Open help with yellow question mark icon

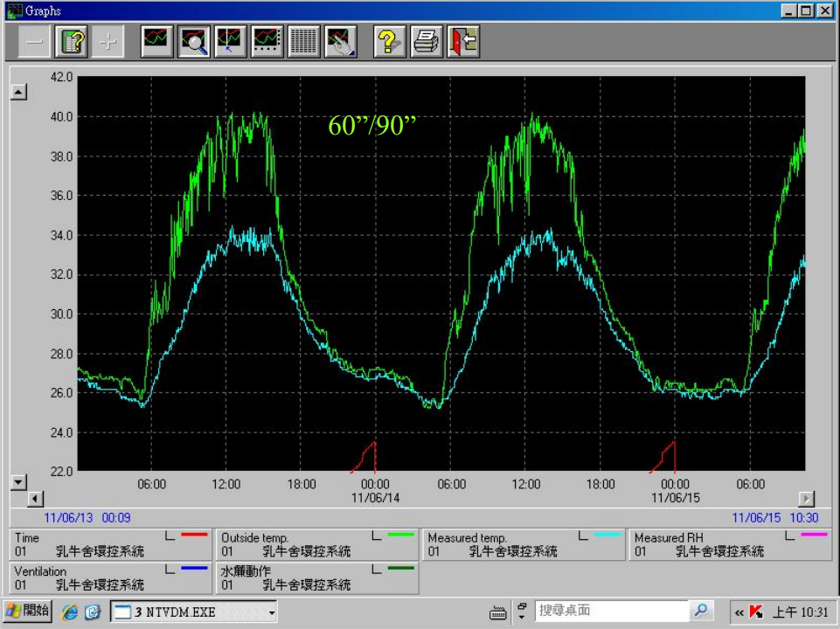390,41
